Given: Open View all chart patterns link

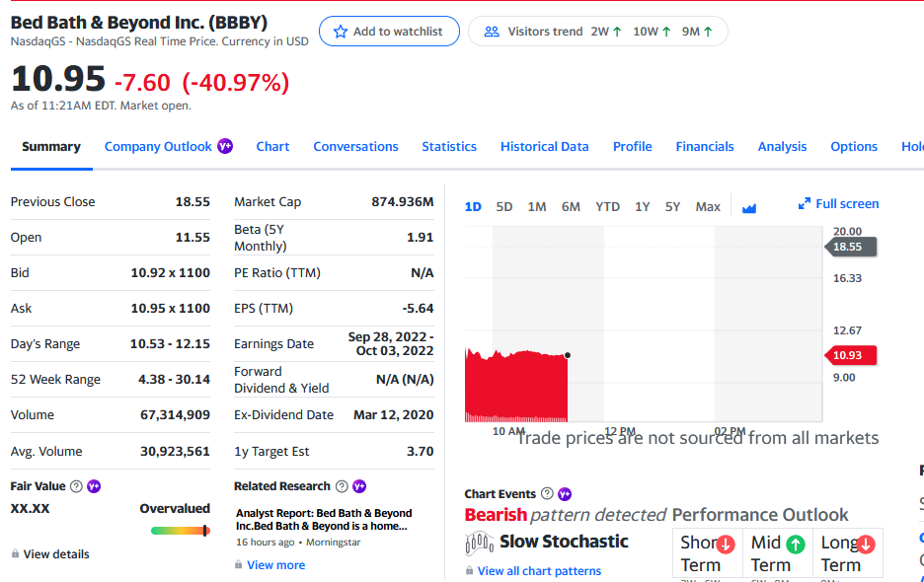Looking at the screenshot, I should point(539,571).
